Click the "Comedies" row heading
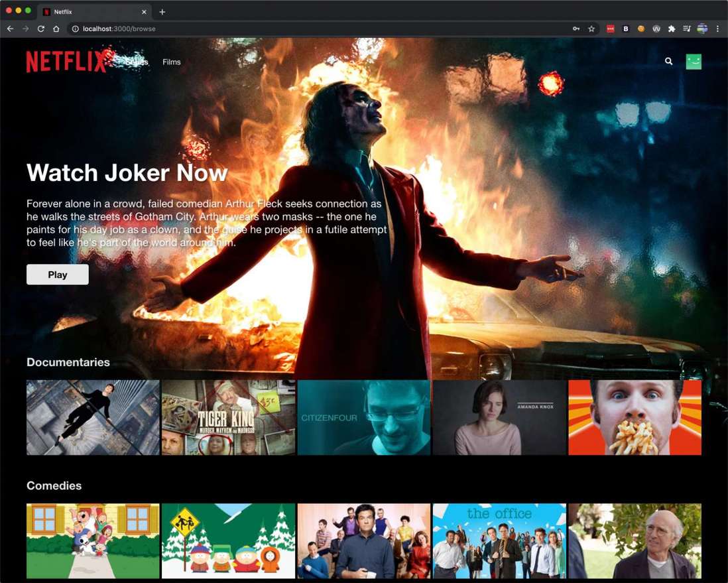Screen dimensions: 728x583 click(54, 486)
